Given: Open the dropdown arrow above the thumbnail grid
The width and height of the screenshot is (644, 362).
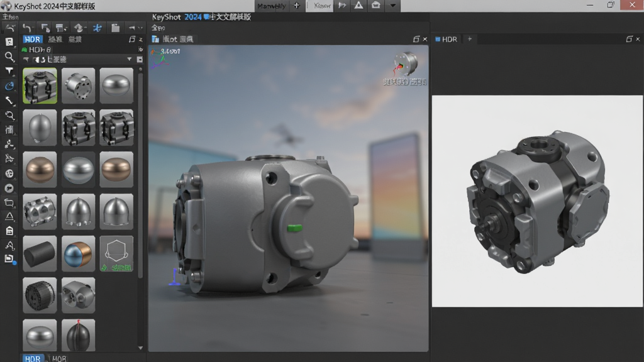Looking at the screenshot, I should [130, 60].
